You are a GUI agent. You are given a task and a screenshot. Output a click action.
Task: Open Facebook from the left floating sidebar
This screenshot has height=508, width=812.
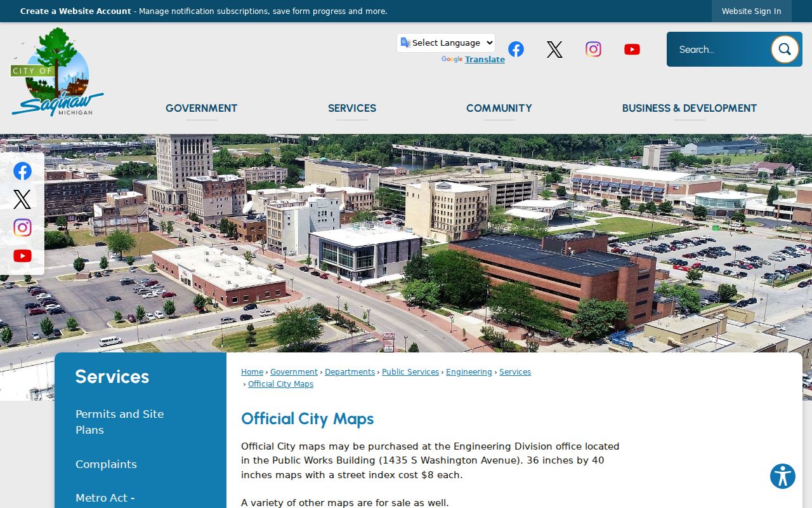pyautogui.click(x=22, y=171)
